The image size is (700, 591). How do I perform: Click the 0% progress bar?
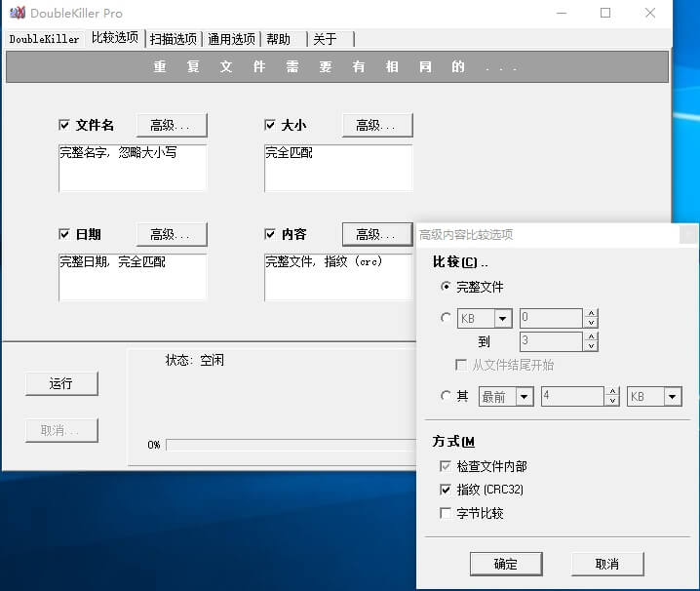coord(292,445)
